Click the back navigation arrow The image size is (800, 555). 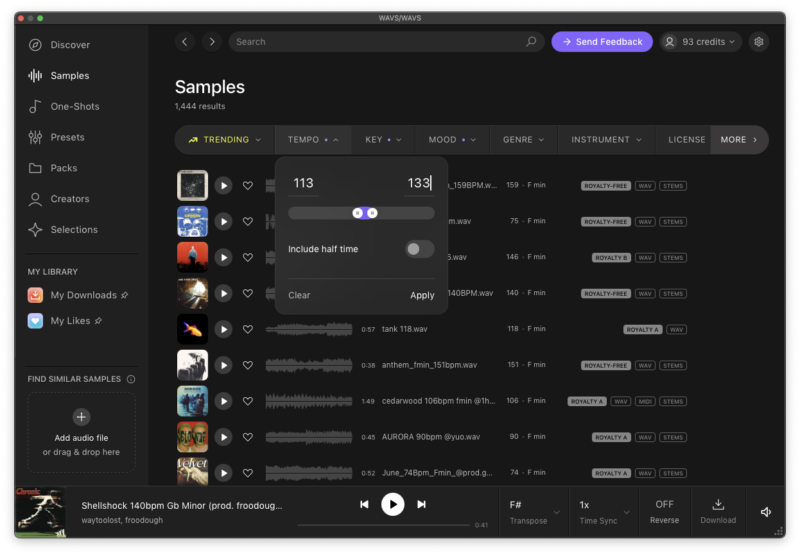[x=184, y=42]
